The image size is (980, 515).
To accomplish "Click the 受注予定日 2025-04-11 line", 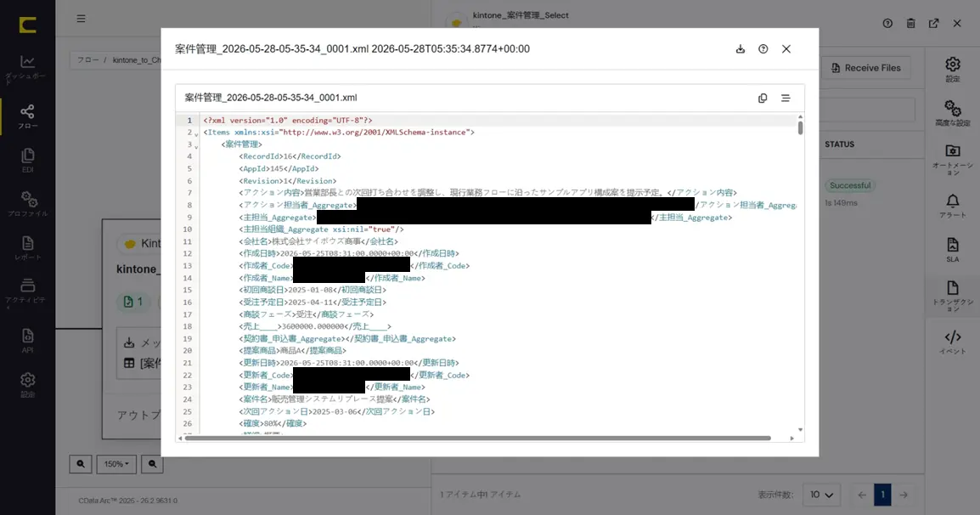I will tap(312, 303).
